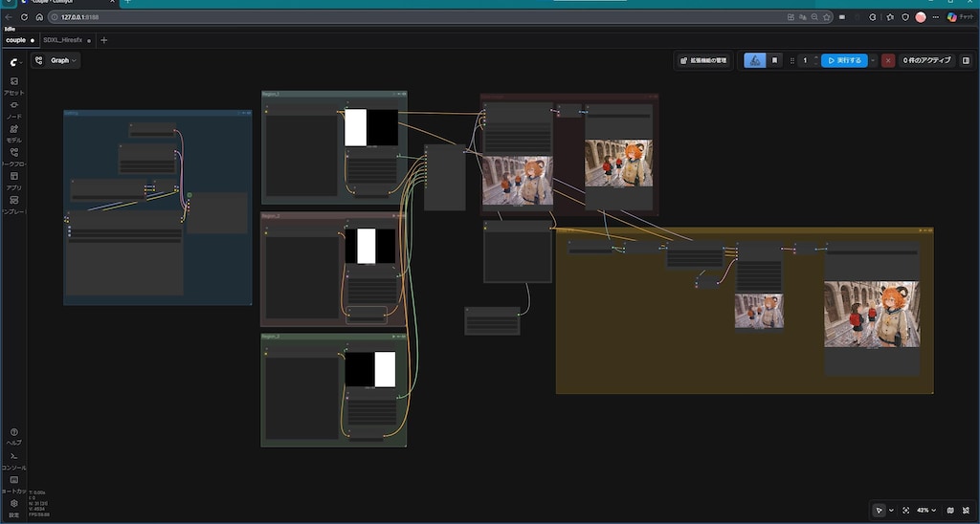Open the run mode dropdown arrow

[x=873, y=60]
